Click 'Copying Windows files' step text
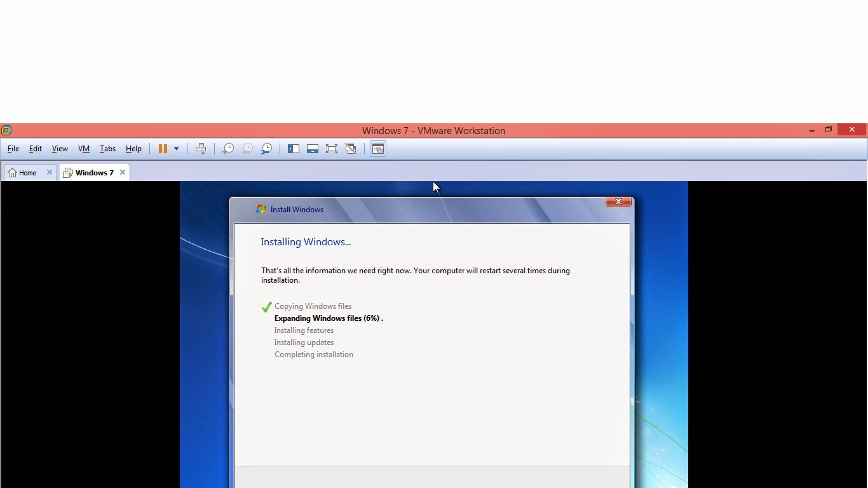Screen dimensions: 868x488 point(313,306)
